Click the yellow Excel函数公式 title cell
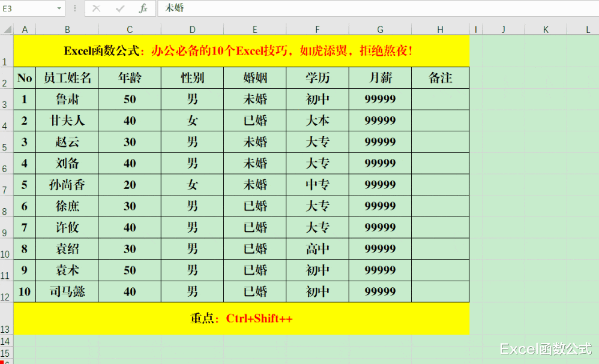The image size is (599, 364). 240,51
